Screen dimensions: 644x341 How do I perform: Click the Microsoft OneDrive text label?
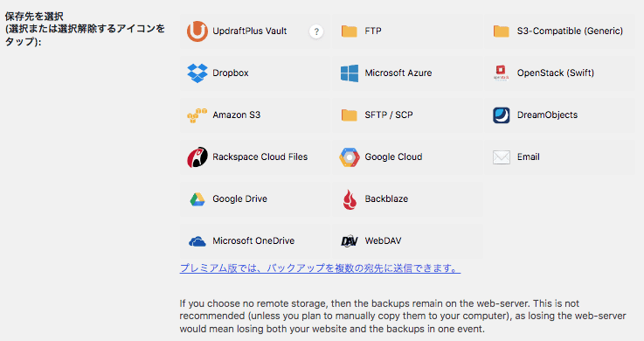(253, 240)
